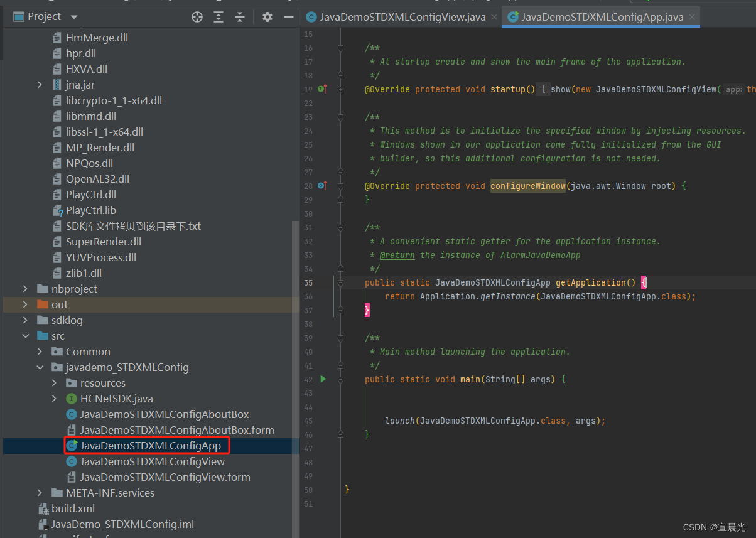Select hpr.dll file

(81, 53)
